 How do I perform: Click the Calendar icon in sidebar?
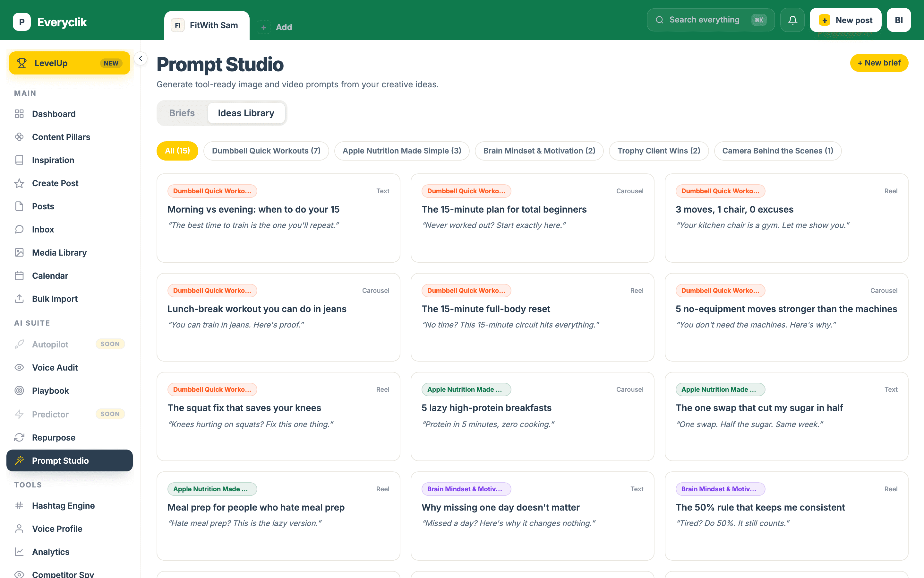[x=19, y=276]
